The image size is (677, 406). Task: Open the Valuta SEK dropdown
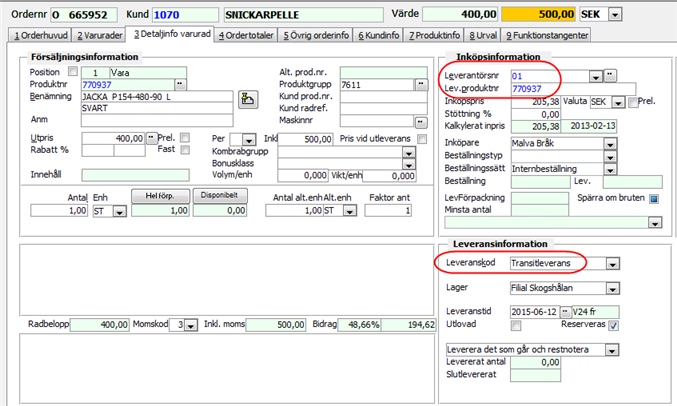[618, 102]
